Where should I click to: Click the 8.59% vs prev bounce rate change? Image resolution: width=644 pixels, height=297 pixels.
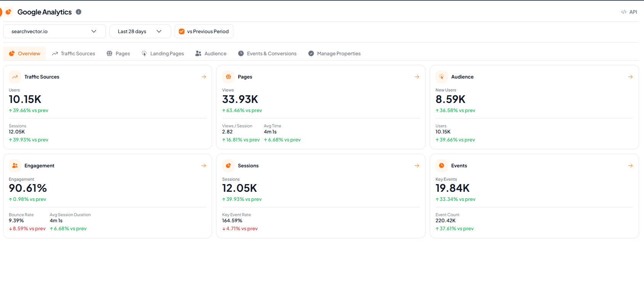click(27, 228)
